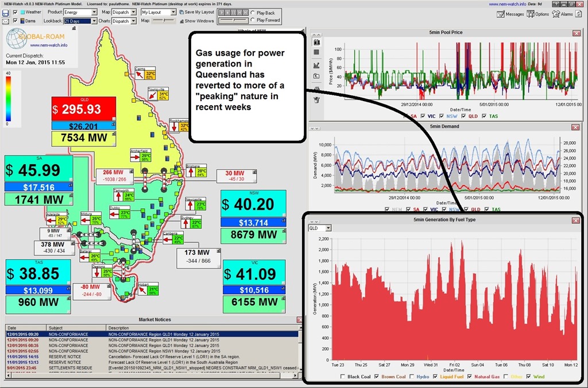Image resolution: width=588 pixels, height=388 pixels.
Task: Click the trash icon in the right sidebar
Action: click(316, 100)
